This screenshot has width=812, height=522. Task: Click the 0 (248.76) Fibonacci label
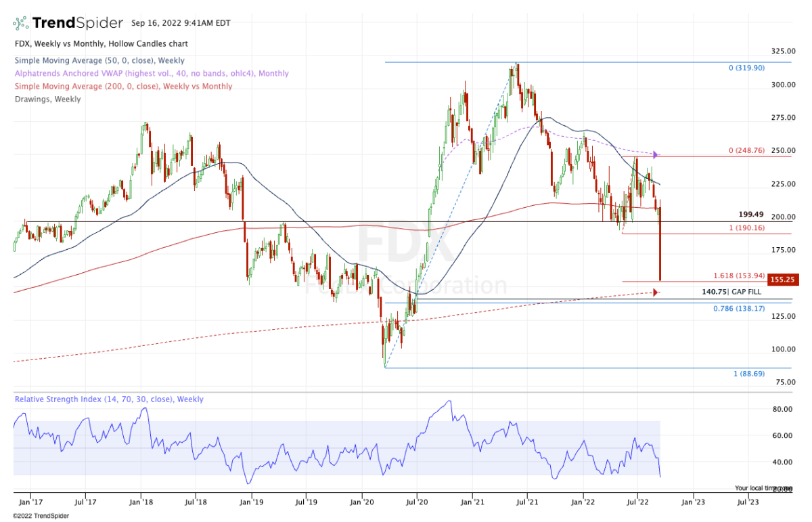[746, 150]
